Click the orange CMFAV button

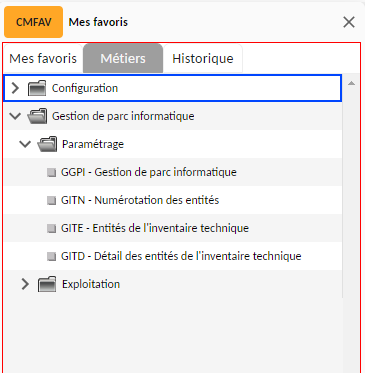point(33,22)
